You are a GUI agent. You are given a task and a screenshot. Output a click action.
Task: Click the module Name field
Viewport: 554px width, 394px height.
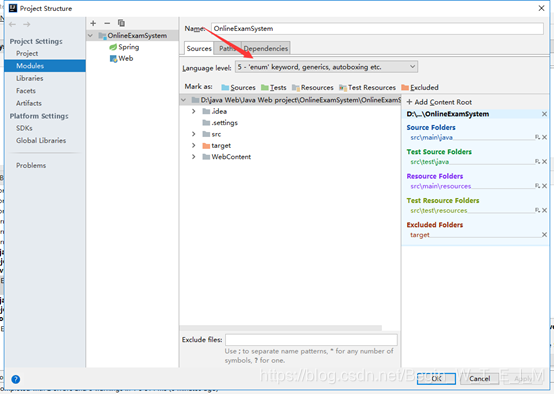[377, 29]
